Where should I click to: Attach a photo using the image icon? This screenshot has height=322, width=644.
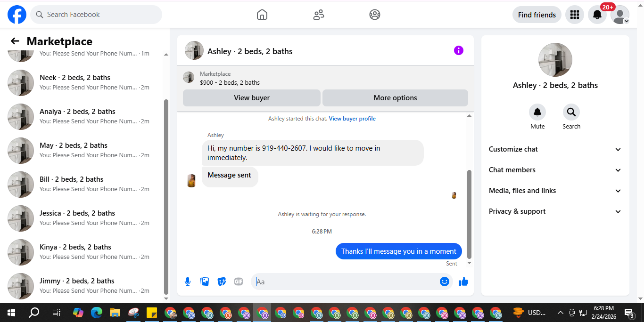205,282
